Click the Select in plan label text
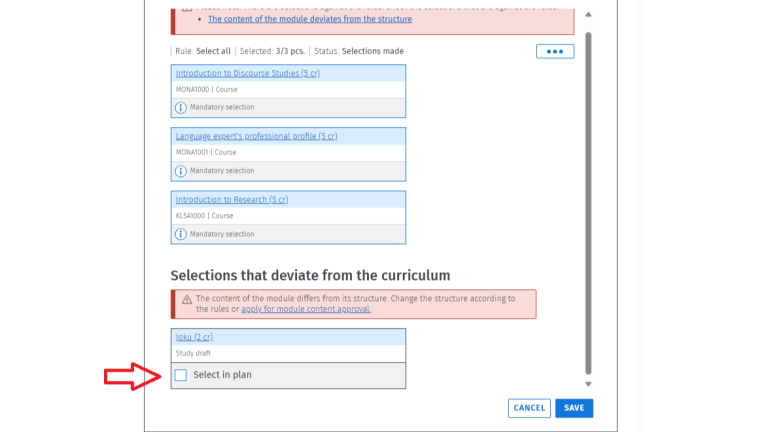This screenshot has height=432, width=768. [x=222, y=375]
